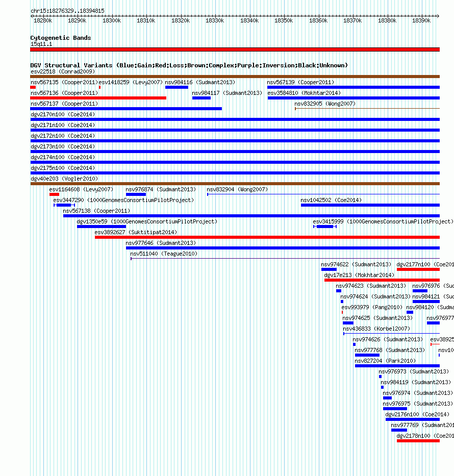The width and height of the screenshot is (454, 476).
Task: Click the red 15q11.1 cytogenetic band
Action: click(x=235, y=49)
